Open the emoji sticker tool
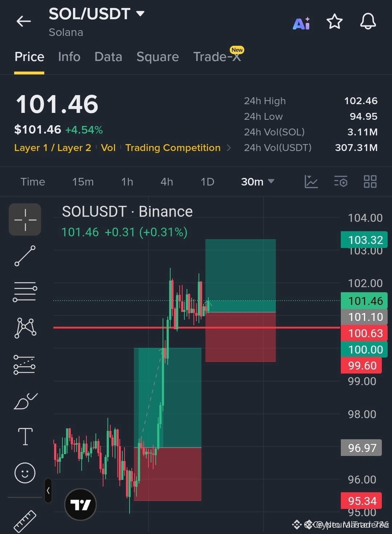Image resolution: width=392 pixels, height=534 pixels. coord(25,473)
